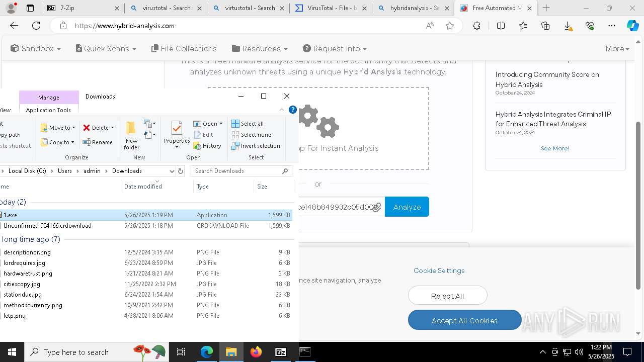This screenshot has width=644, height=362.
Task: Open Firefox from the taskbar
Action: coord(256,352)
